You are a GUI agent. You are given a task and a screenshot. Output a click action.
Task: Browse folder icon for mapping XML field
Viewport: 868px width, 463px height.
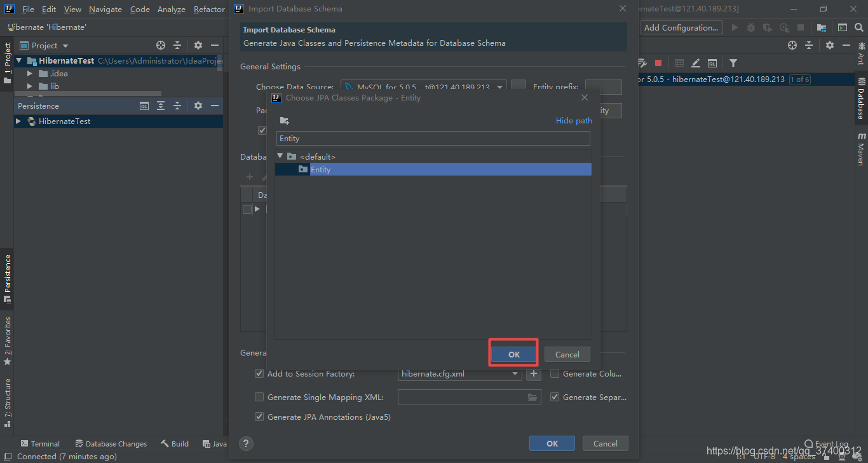tap(532, 397)
